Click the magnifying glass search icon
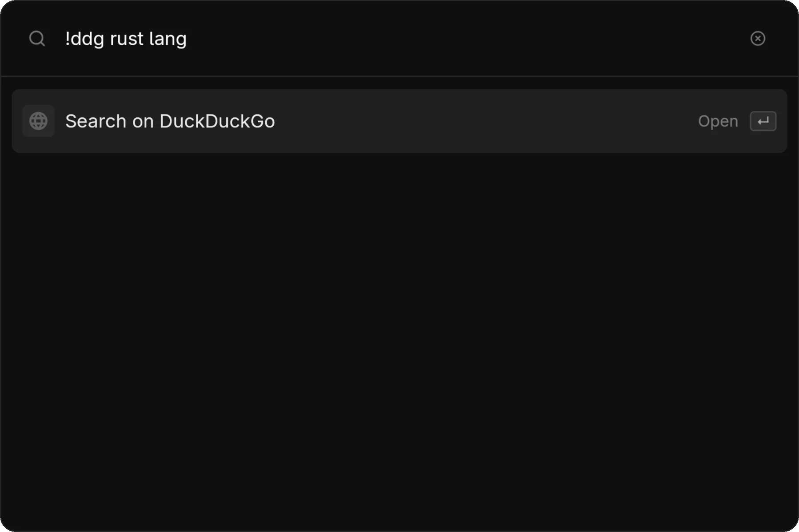The image size is (799, 532). [37, 39]
